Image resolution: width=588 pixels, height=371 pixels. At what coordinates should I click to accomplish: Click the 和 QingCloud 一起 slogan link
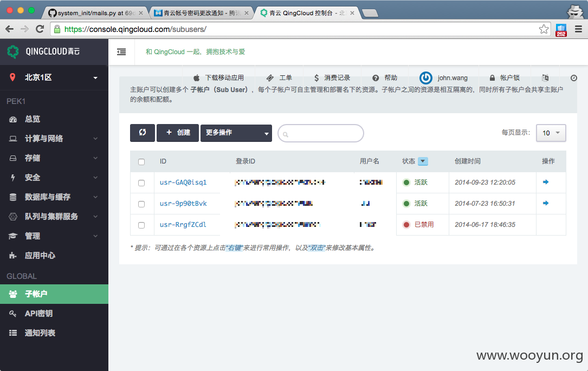click(x=196, y=51)
